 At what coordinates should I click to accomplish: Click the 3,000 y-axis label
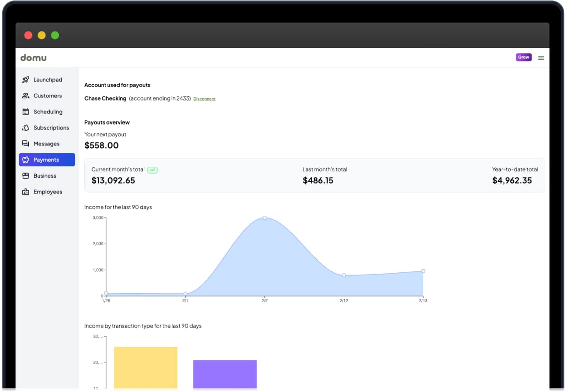(x=98, y=218)
